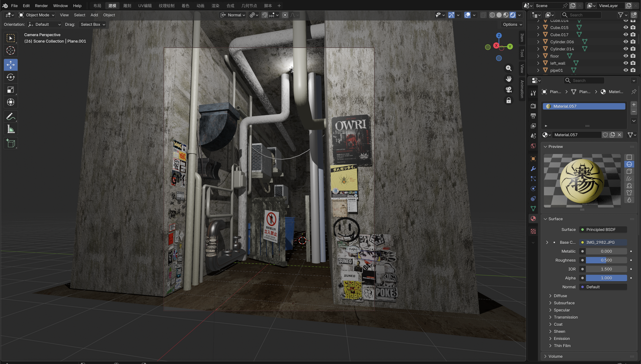Choose the Measure tool
The image size is (641, 364).
[x=11, y=129]
